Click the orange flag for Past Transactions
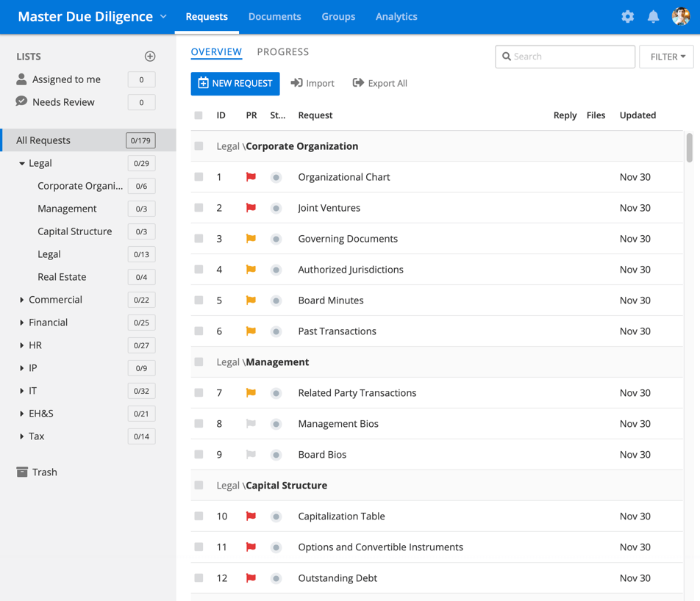Image resolution: width=700 pixels, height=601 pixels. coord(251,331)
